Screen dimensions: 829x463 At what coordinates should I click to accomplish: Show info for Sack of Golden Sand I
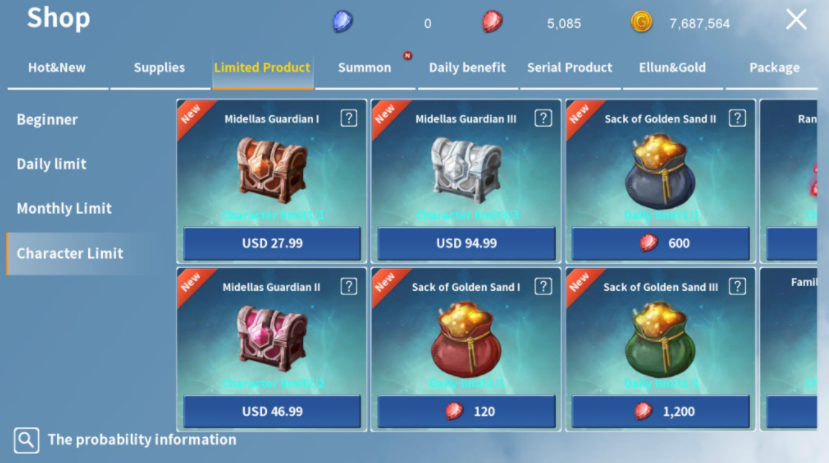[543, 286]
